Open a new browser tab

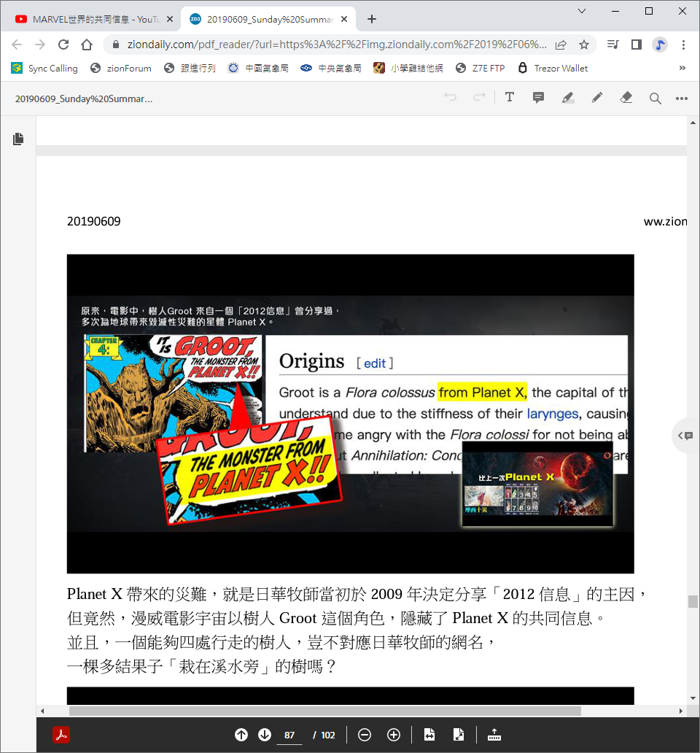tap(372, 19)
